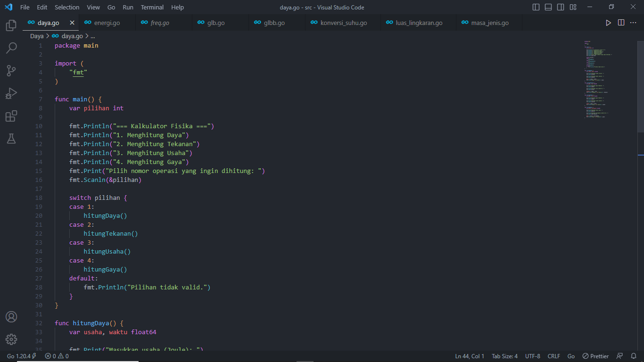Open the Source Control view
Image resolution: width=644 pixels, height=362 pixels.
pos(11,71)
